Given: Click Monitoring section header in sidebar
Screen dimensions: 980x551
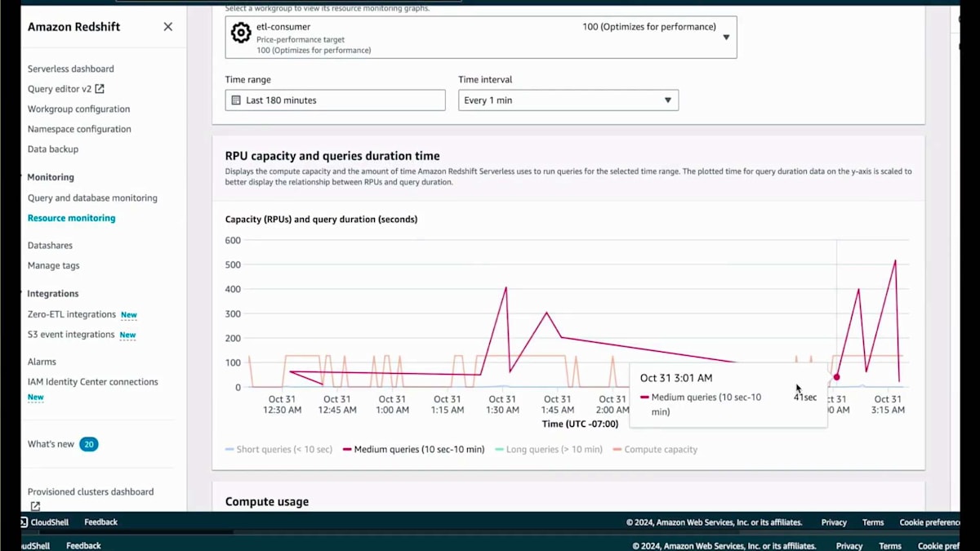Looking at the screenshot, I should point(51,177).
